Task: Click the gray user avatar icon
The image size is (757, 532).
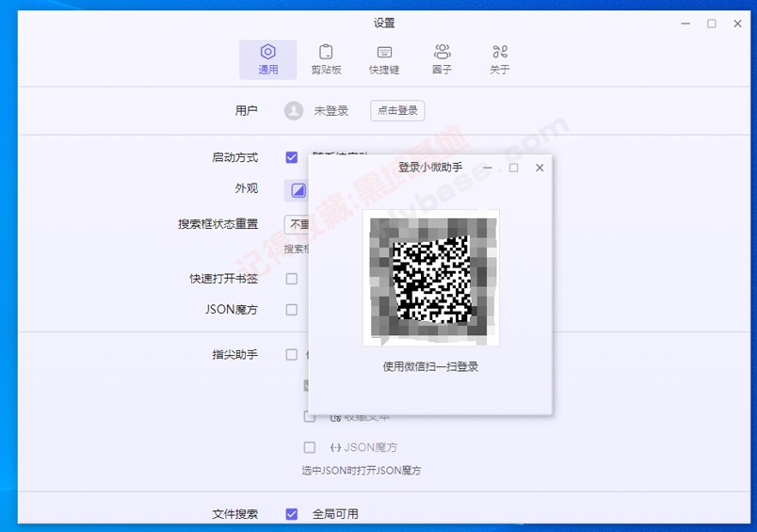Action: pyautogui.click(x=294, y=110)
